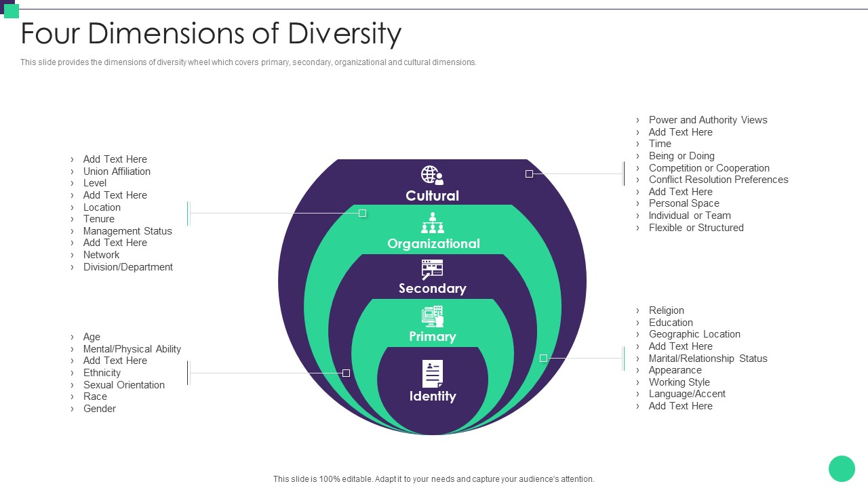Select 'Language/Accent' bullet text

coord(687,394)
